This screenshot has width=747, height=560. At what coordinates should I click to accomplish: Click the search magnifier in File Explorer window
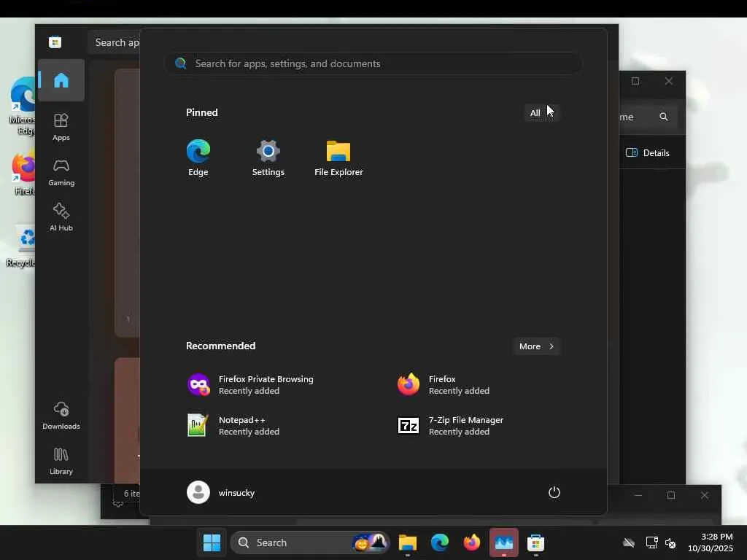tap(664, 117)
